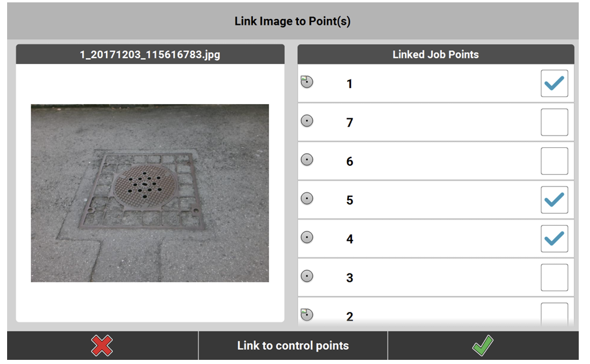Check the box for point 6
This screenshot has width=590, height=364.
coord(554,161)
